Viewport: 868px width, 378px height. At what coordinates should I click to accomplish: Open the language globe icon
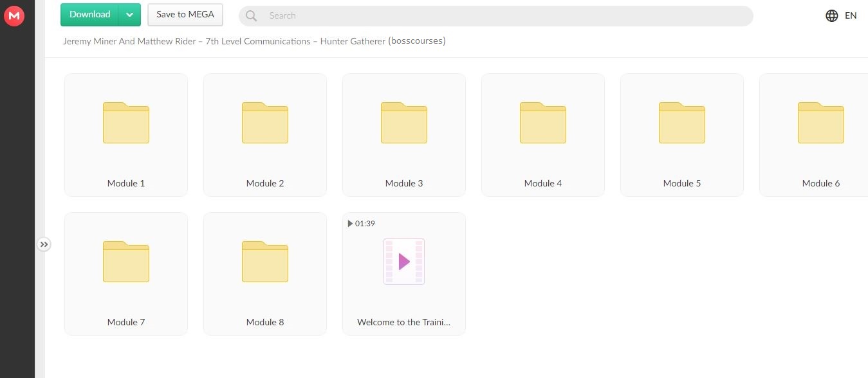point(832,16)
